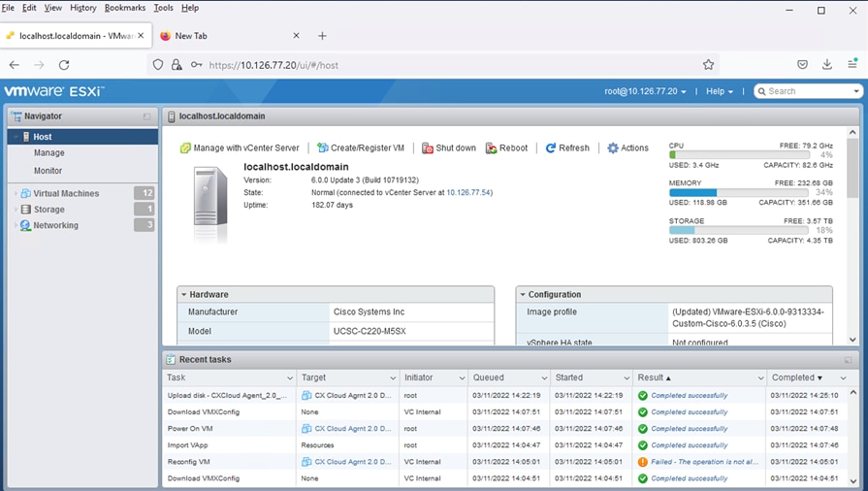Open the Firefox hamburger menu

point(852,64)
